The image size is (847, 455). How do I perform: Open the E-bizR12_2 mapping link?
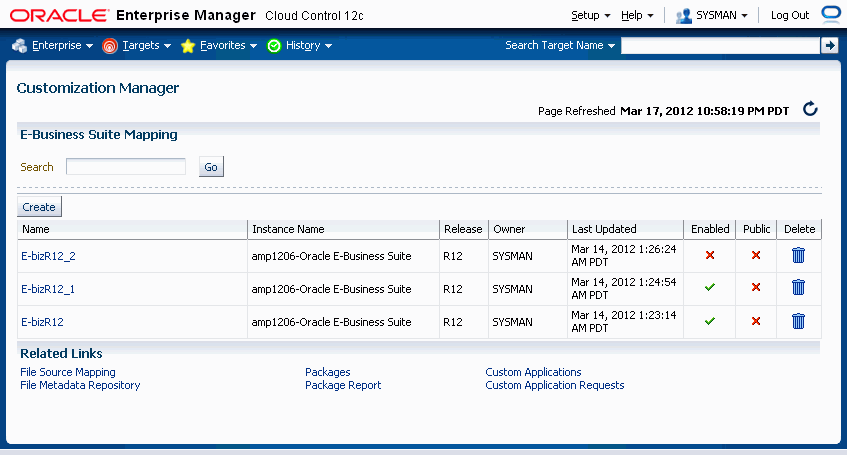(x=48, y=256)
